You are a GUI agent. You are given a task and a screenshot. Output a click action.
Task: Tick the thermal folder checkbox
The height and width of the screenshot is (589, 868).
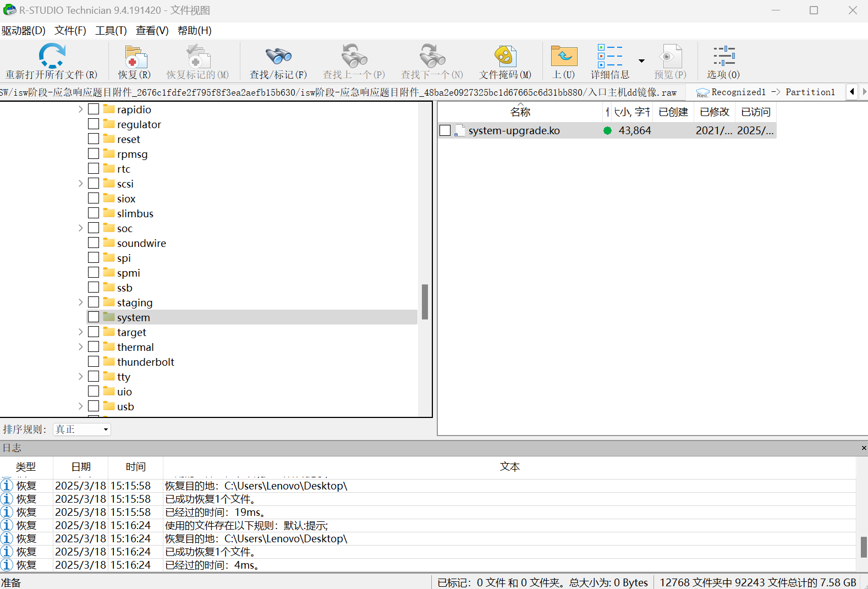(x=94, y=346)
